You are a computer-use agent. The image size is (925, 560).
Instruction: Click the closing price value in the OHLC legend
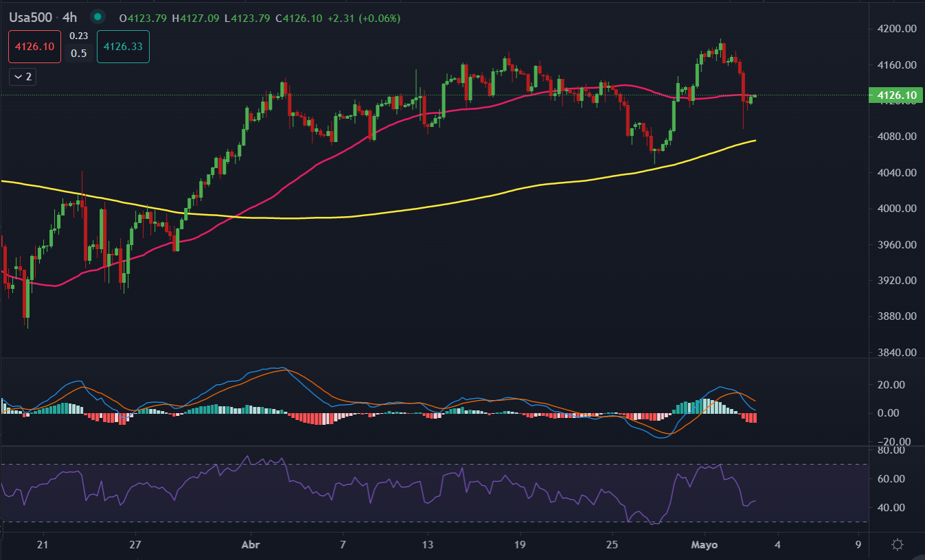click(x=299, y=18)
